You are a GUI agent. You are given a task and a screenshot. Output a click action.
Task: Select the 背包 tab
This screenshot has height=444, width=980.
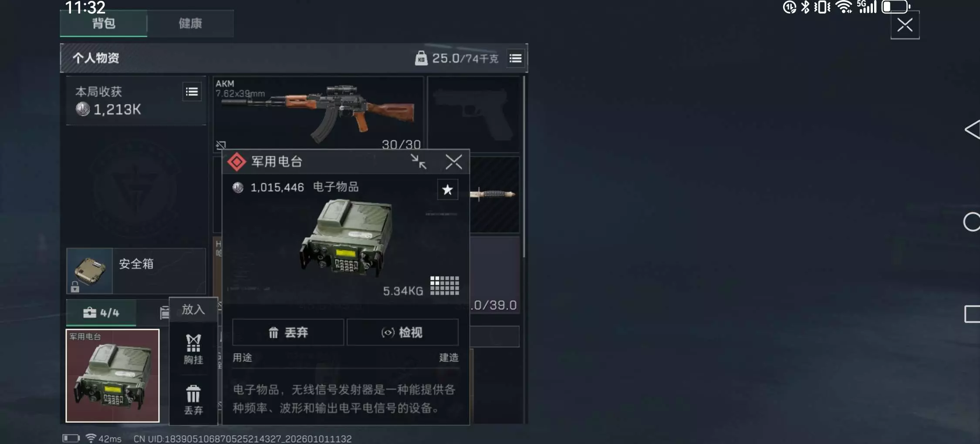point(104,24)
